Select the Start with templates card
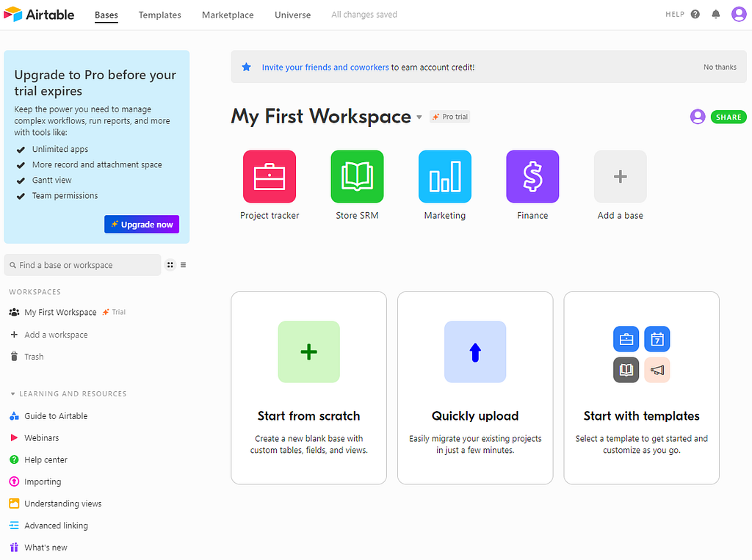Screen dimensions: 752x560 point(642,388)
